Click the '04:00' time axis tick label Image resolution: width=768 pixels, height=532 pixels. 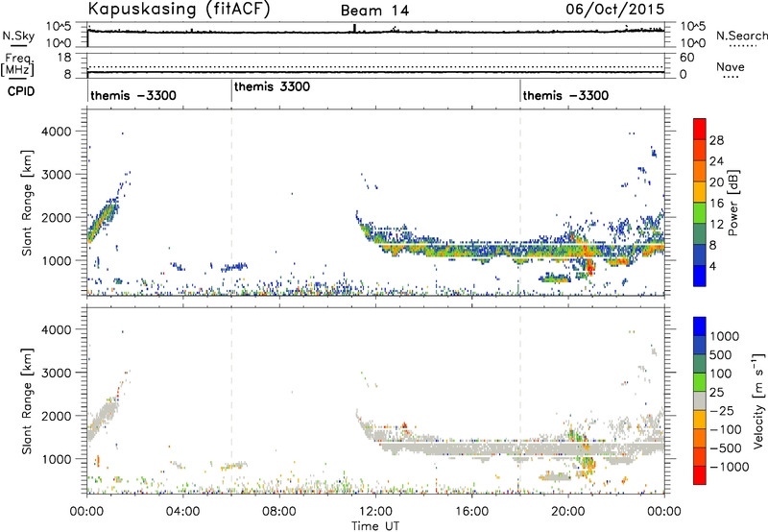click(183, 512)
